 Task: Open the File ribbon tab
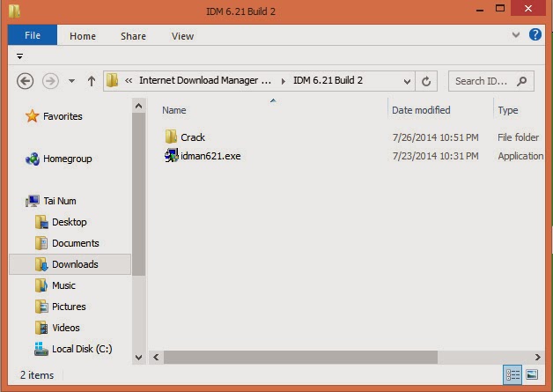[x=33, y=35]
